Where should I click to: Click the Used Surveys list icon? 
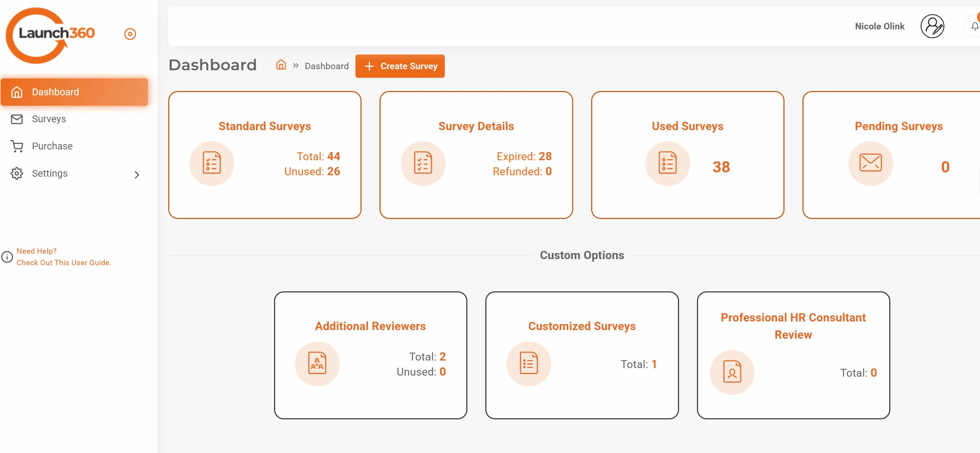point(667,163)
